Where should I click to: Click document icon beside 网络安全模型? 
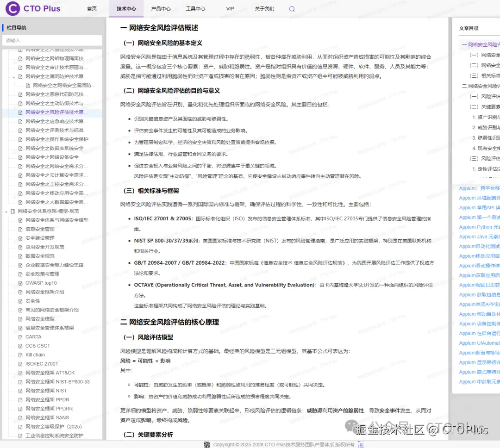point(20,319)
